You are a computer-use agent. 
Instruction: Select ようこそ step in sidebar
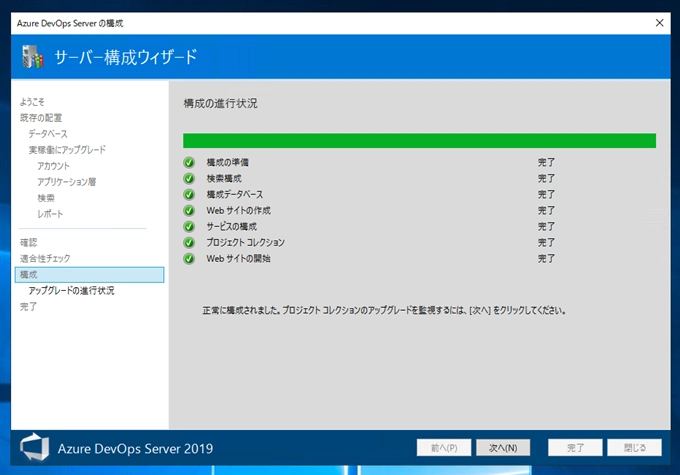32,102
